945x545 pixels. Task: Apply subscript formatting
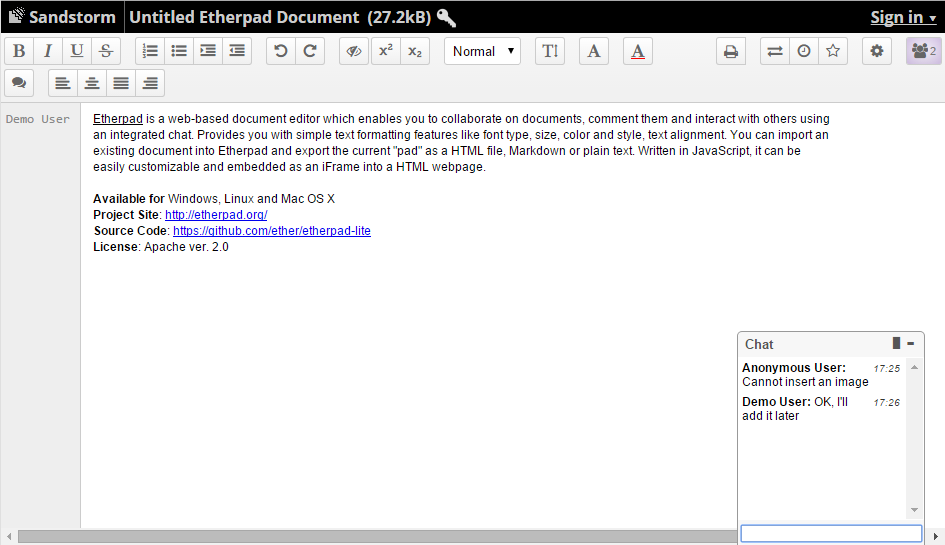click(x=415, y=51)
